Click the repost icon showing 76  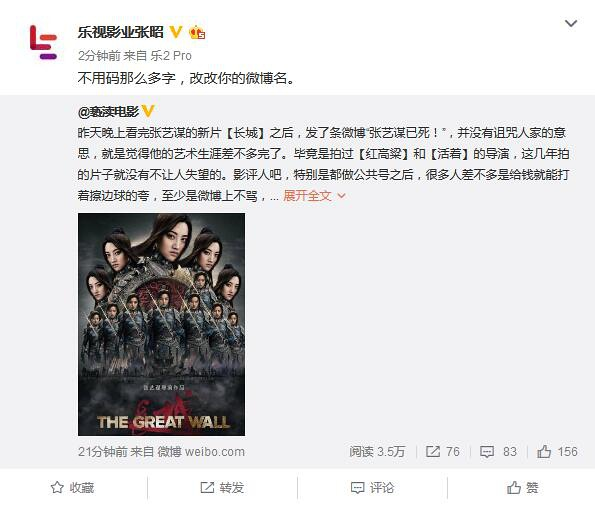433,452
